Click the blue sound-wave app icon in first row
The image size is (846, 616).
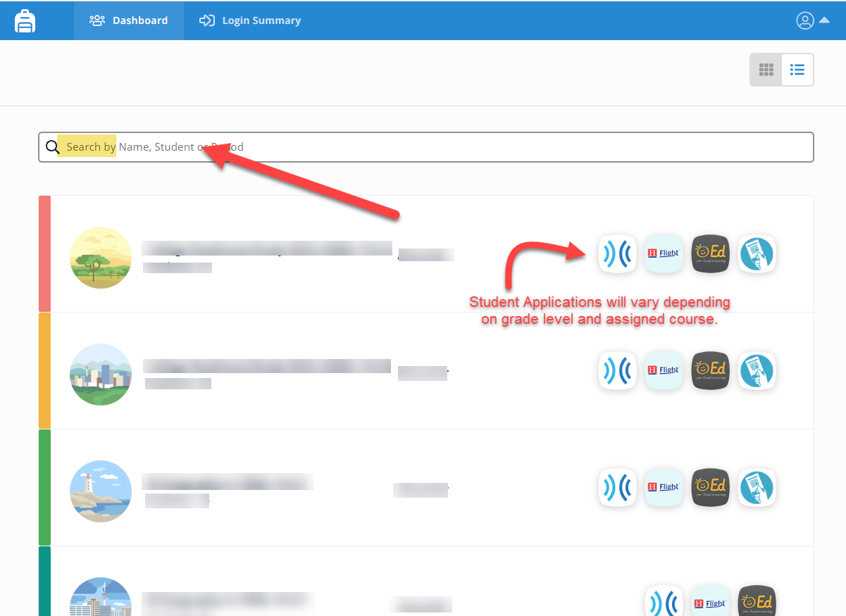(617, 253)
